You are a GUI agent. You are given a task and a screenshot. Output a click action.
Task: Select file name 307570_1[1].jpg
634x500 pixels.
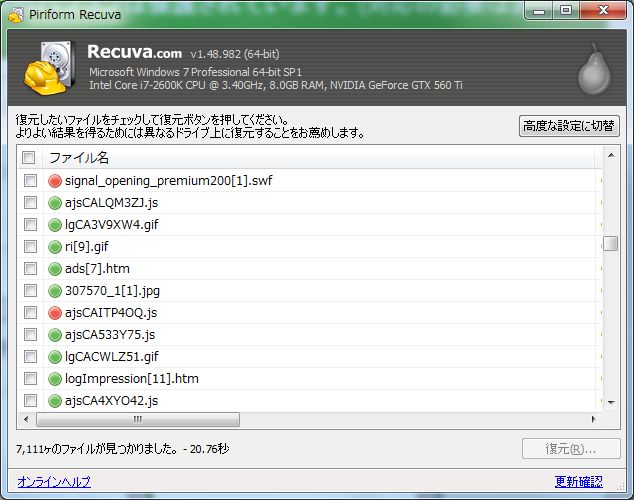(x=112, y=291)
